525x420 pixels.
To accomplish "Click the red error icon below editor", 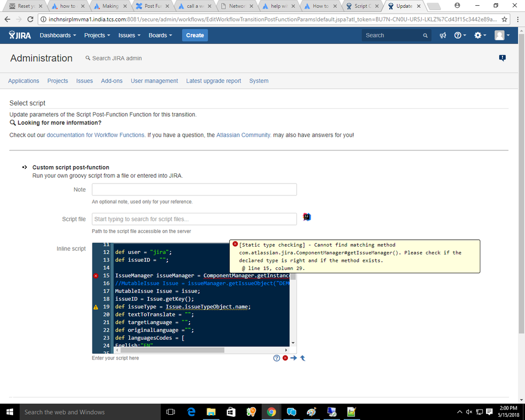I will 285,358.
